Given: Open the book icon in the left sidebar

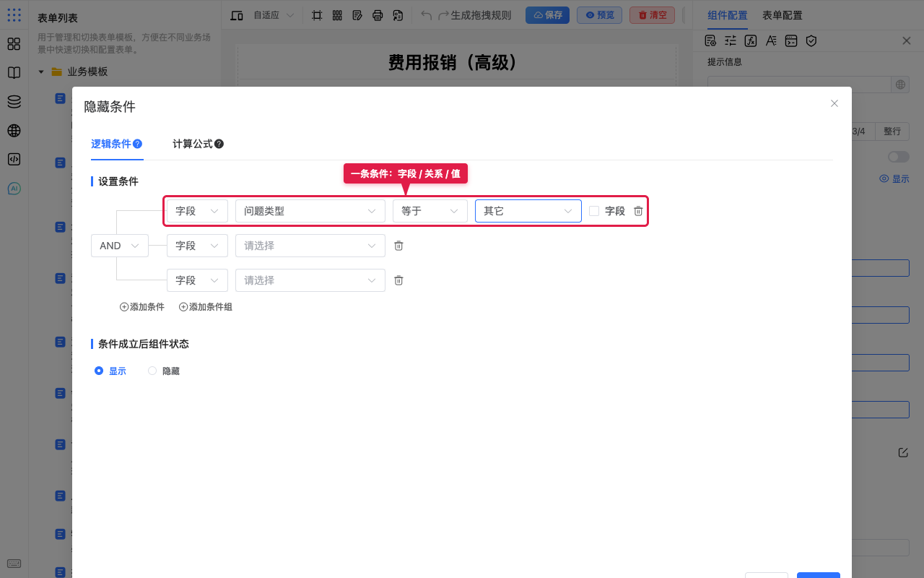Looking at the screenshot, I should coord(14,73).
